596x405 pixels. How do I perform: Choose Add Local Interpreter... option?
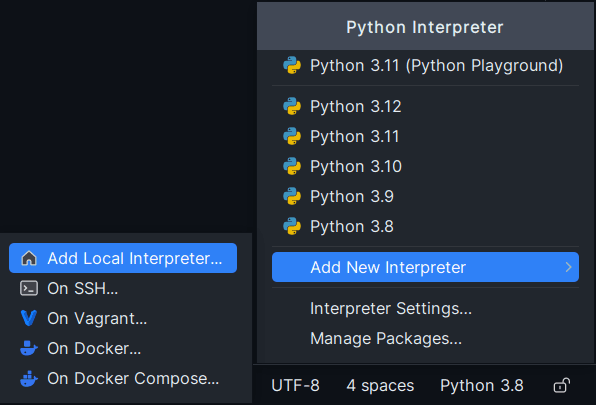click(123, 258)
